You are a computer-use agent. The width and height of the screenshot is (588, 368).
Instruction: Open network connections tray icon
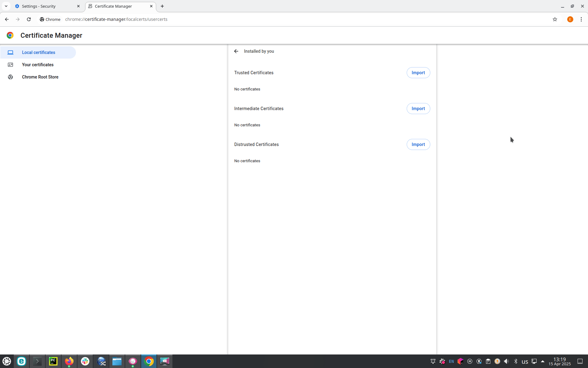click(x=534, y=361)
